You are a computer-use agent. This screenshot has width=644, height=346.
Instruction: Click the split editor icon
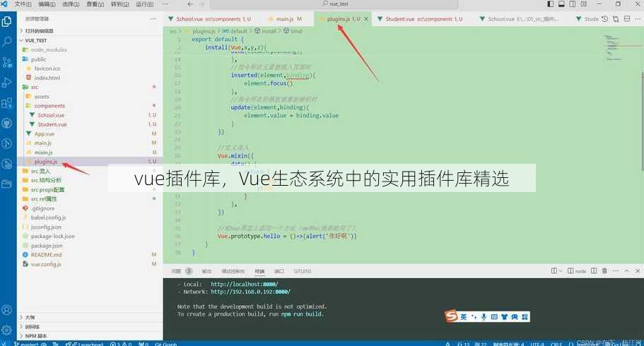point(627,19)
